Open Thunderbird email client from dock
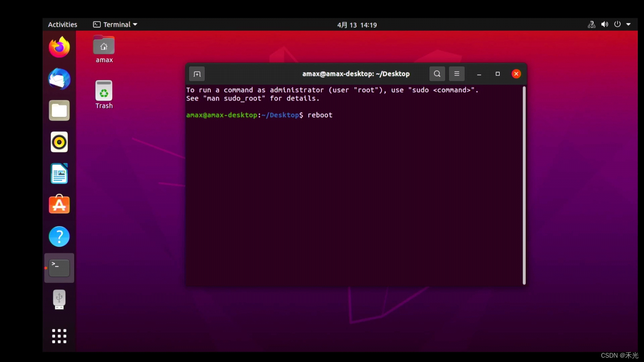Image resolution: width=644 pixels, height=362 pixels. coord(59,79)
